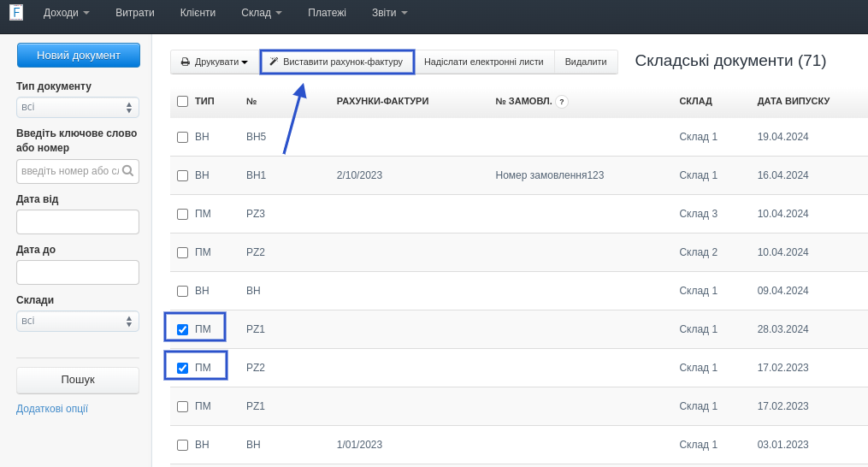Screen dimensions: 868x467
Task: Click the Пошук button
Action: coord(78,380)
